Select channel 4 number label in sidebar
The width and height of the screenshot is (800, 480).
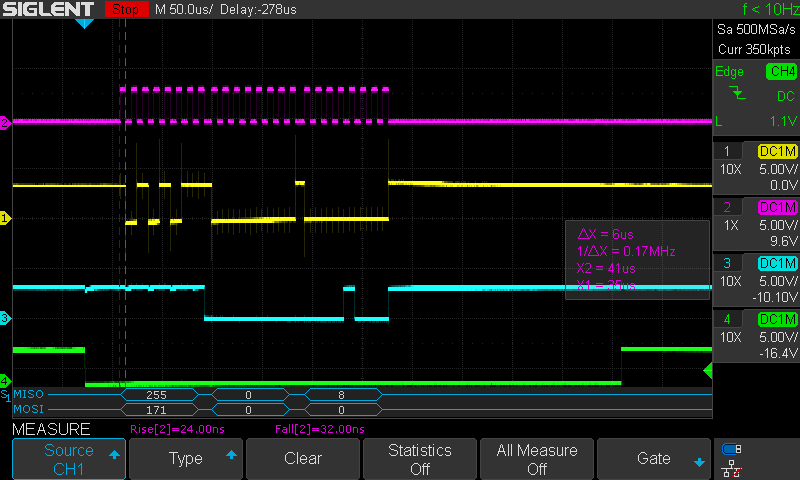(727, 319)
